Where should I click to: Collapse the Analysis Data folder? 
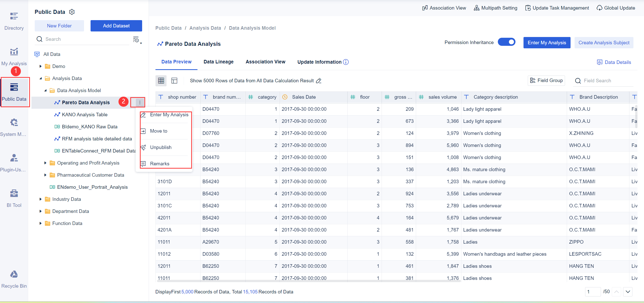pyautogui.click(x=41, y=78)
